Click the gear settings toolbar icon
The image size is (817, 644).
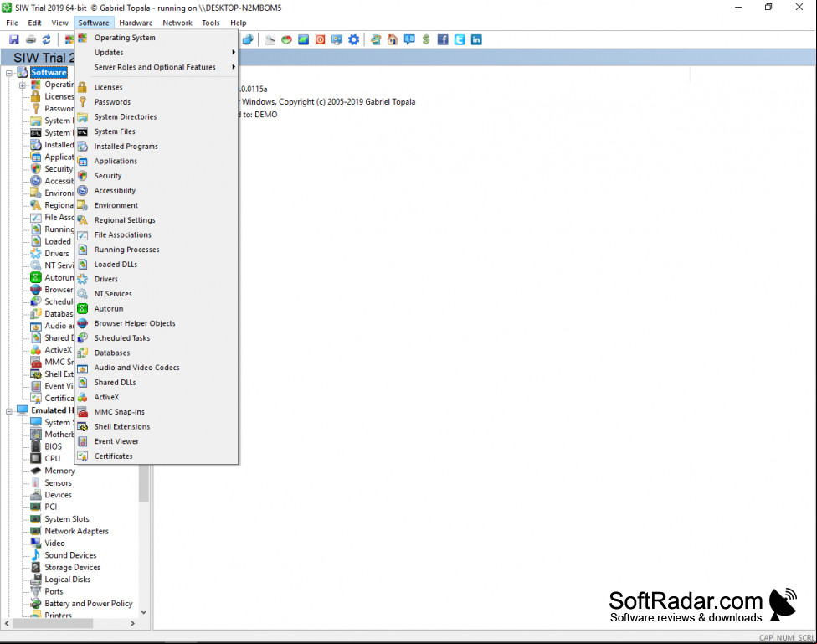click(x=354, y=39)
